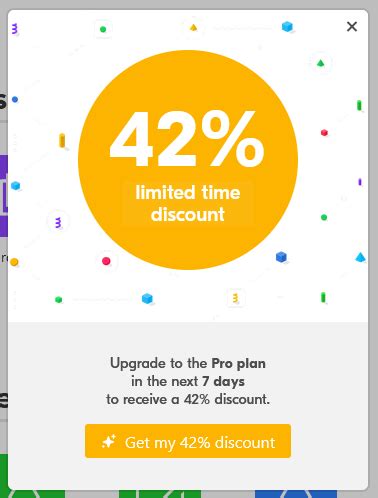Click the large orange 42% circle
This screenshot has width=378, height=498.
tap(188, 160)
